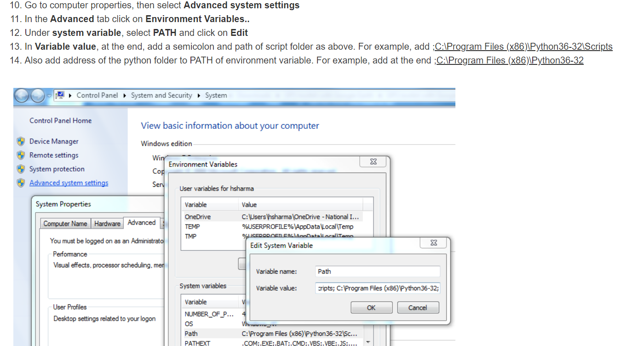Select the Advanced tab
This screenshot has width=644, height=346.
coord(142,222)
